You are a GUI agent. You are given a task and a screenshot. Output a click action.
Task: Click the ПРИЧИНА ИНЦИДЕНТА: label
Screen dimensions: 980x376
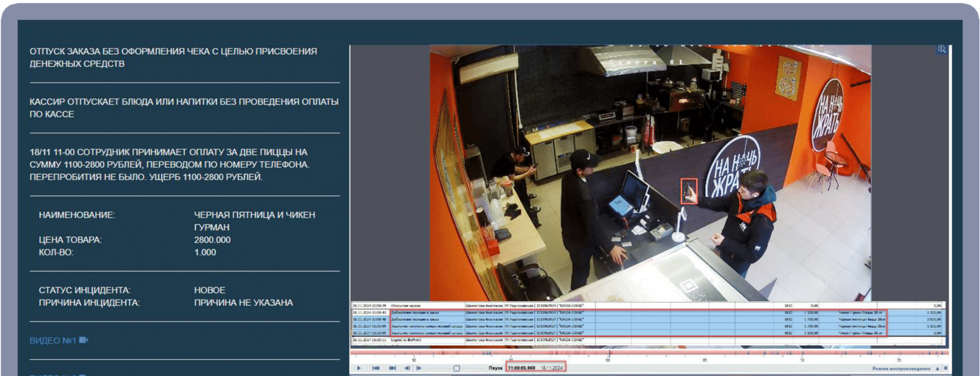[x=89, y=302]
